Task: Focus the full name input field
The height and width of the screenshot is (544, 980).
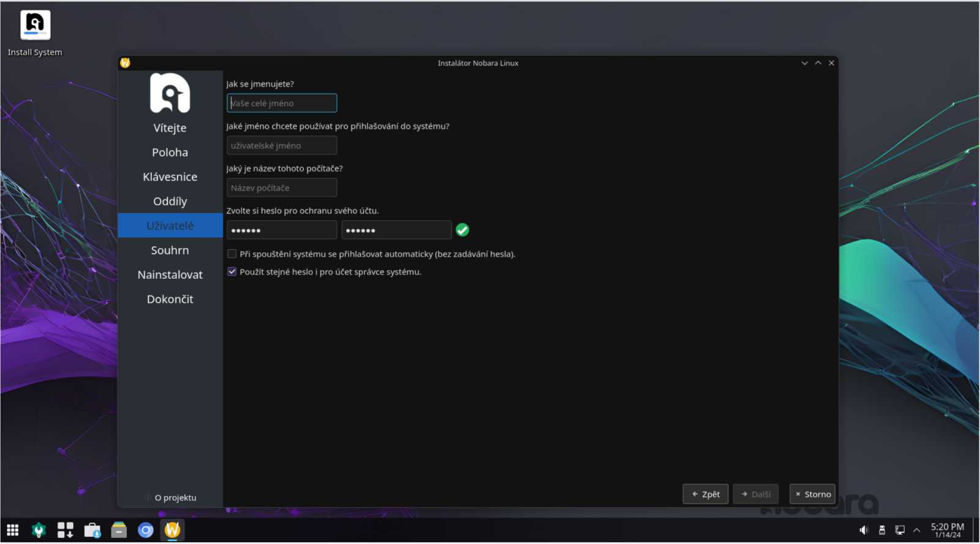Action: click(282, 103)
